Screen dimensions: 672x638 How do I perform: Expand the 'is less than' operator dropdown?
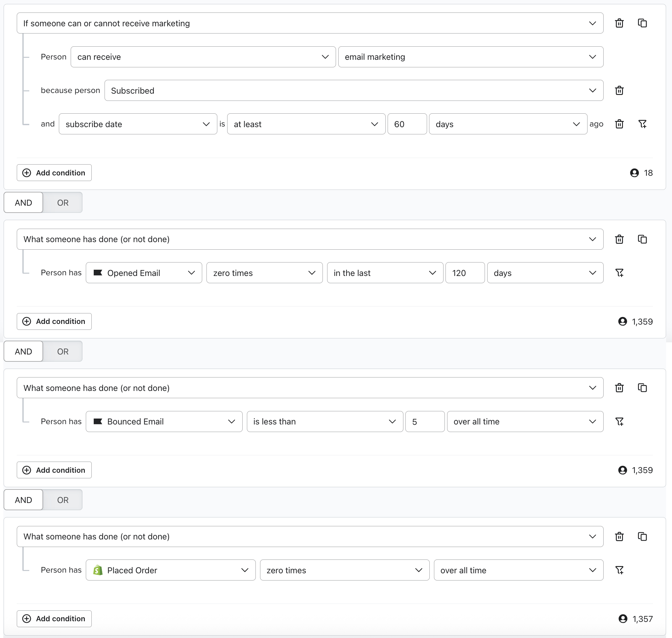[x=324, y=422]
